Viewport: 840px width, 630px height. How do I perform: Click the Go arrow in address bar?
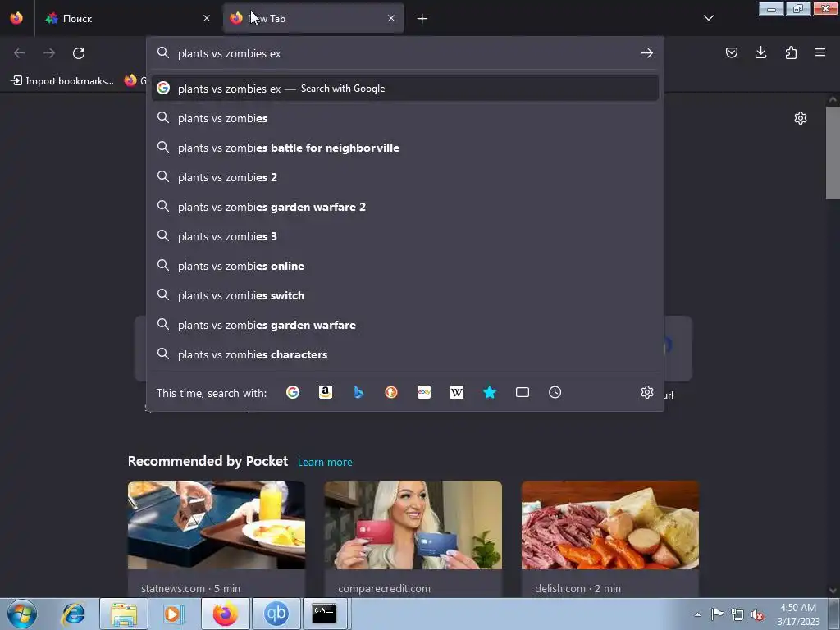coord(646,53)
